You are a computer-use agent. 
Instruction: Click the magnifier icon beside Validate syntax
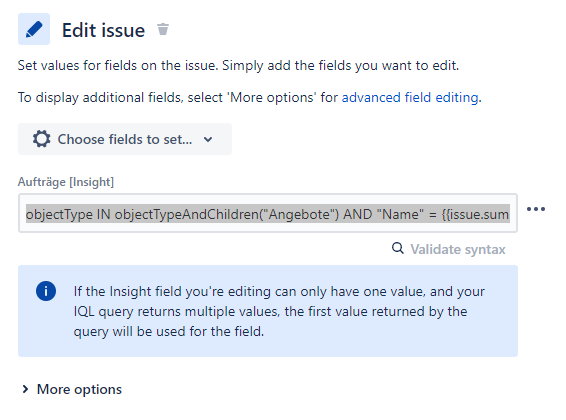tap(398, 248)
